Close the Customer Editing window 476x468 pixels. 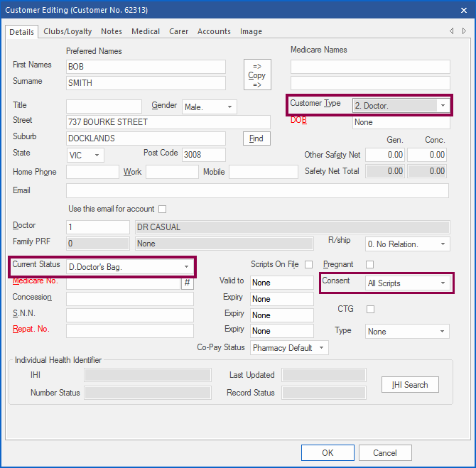coord(463,10)
